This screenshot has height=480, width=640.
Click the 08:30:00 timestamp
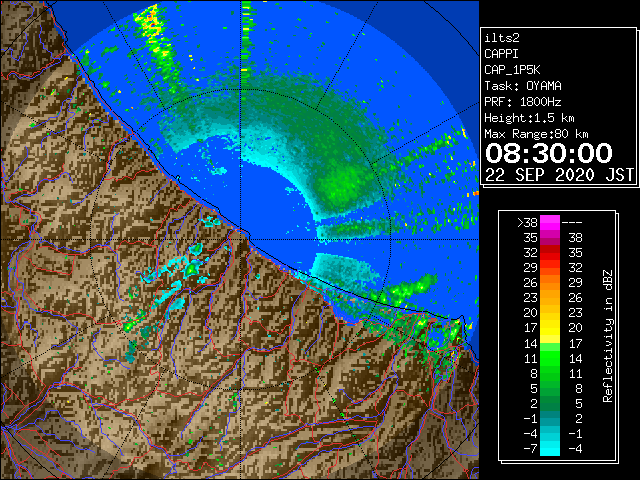(x=549, y=153)
